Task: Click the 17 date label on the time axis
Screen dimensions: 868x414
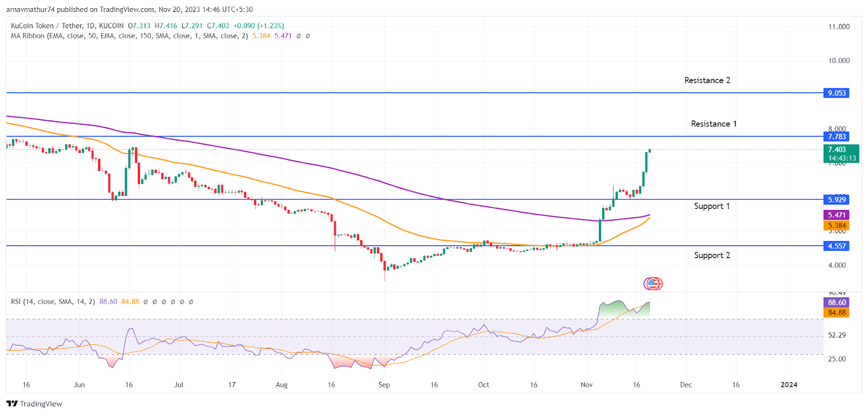Action: point(232,385)
